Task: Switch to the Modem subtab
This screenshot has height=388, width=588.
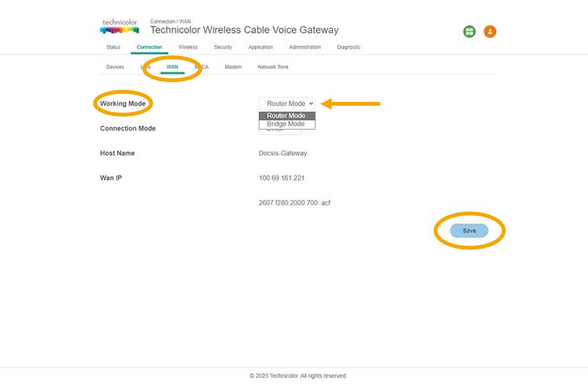Action: 233,66
